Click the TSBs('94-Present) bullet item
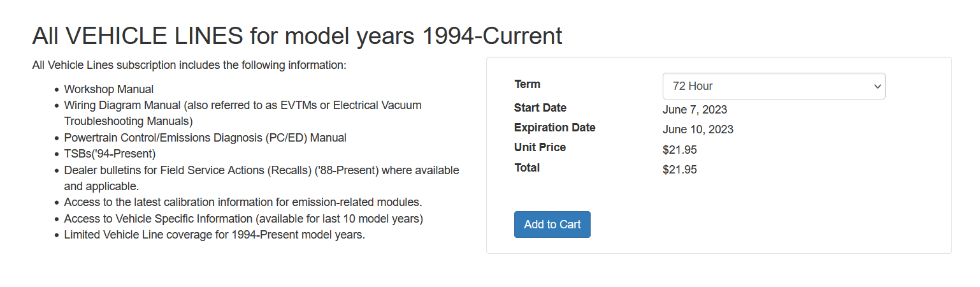980x287 pixels. [110, 154]
